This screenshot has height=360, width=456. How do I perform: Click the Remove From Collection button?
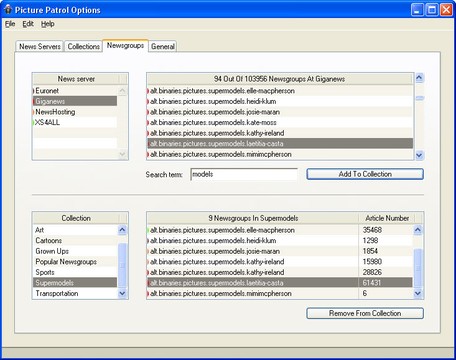(x=365, y=313)
